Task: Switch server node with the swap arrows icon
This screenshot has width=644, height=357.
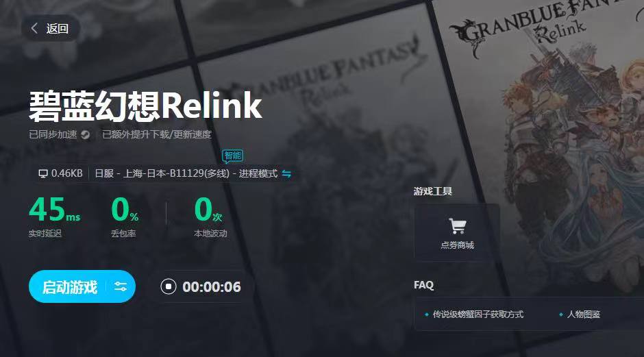Action: pyautogui.click(x=286, y=174)
